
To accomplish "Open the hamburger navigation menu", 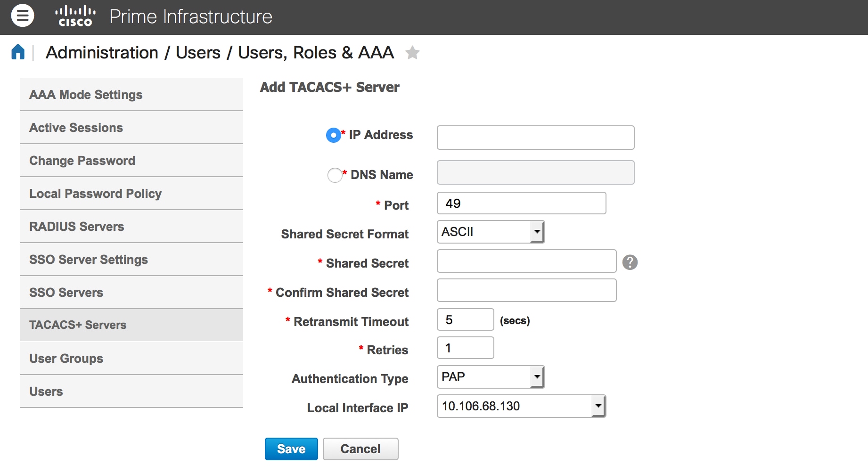I will (22, 16).
